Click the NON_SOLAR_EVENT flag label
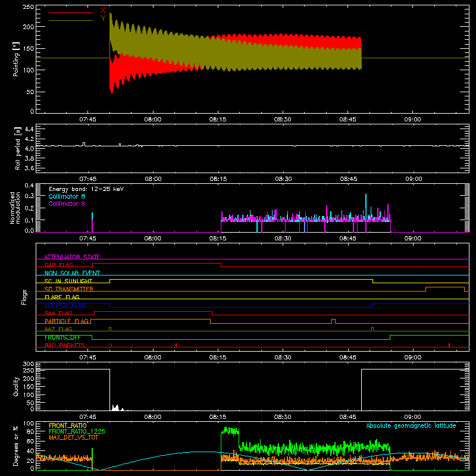 tap(72, 273)
